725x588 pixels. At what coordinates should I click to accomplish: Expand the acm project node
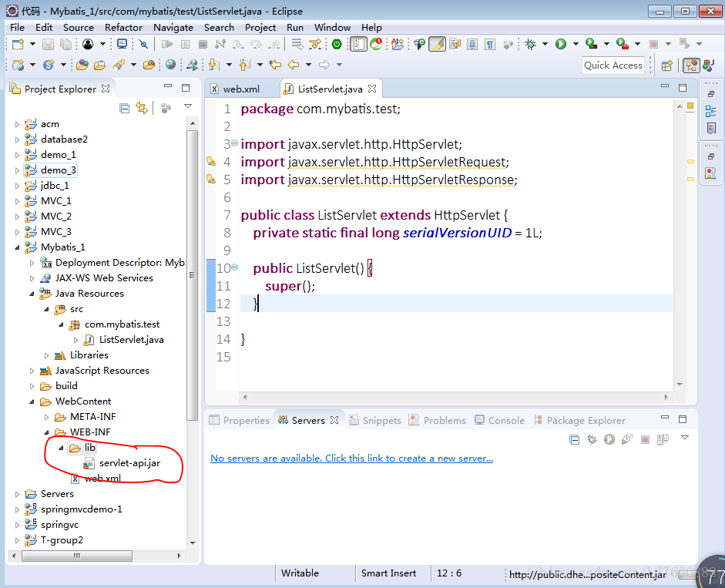(x=17, y=124)
